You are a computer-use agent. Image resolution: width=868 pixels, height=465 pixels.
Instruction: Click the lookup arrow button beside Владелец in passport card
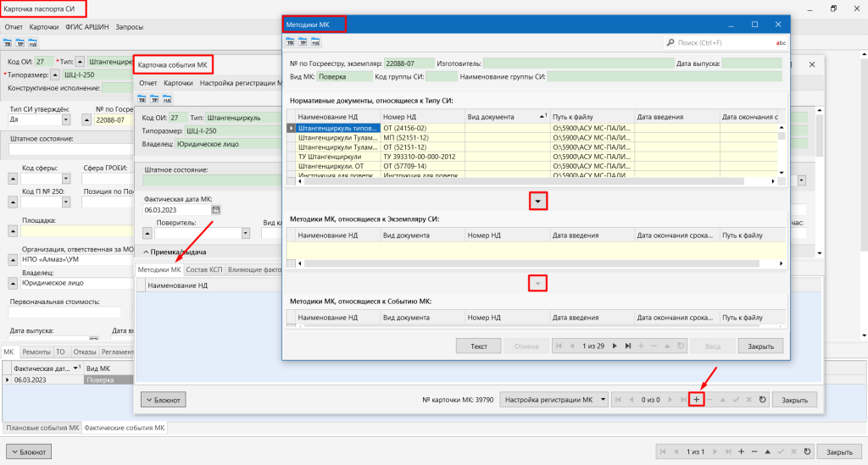[x=13, y=283]
